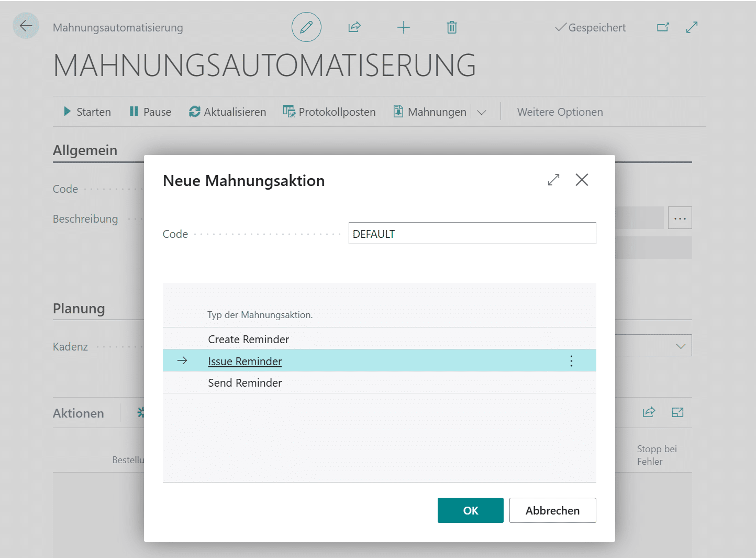756x558 pixels.
Task: Open the share icon in the Aktionen section
Action: tap(649, 412)
